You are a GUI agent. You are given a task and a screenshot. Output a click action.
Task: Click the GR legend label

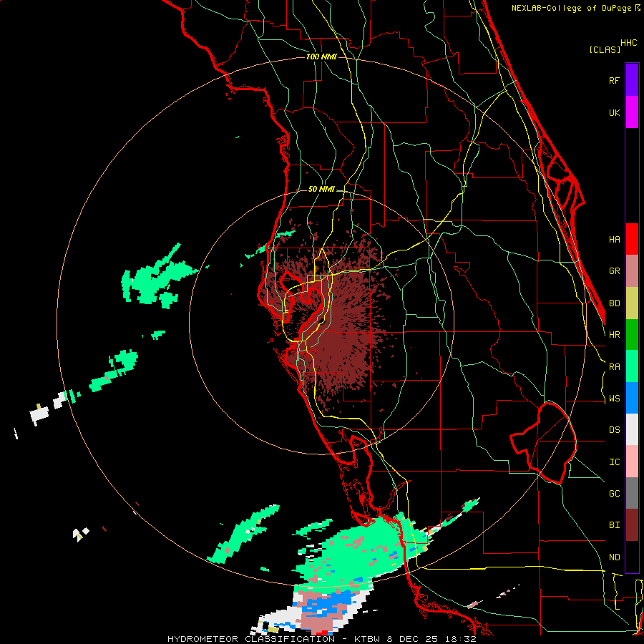click(x=614, y=271)
